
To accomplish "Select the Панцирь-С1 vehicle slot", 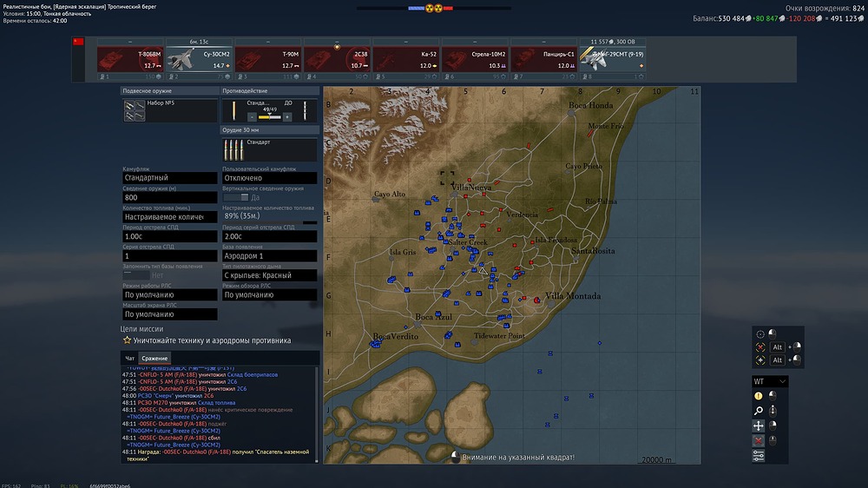I will 543,59.
